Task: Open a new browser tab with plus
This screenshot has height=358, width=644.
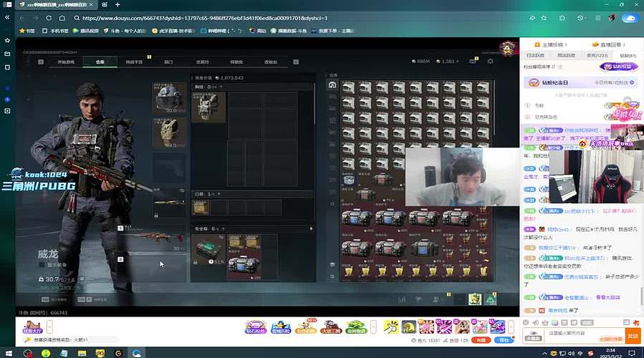Action: [117, 4]
